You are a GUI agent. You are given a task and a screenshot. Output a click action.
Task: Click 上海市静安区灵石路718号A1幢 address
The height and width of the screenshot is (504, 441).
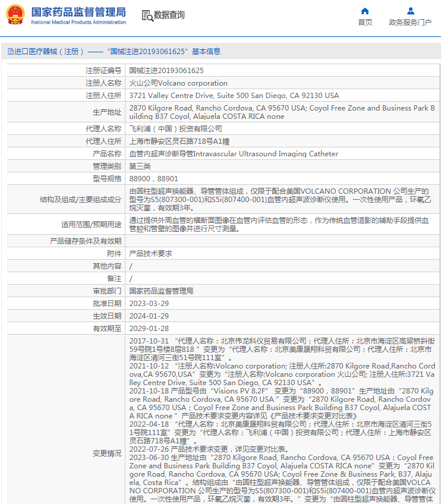coord(179,141)
